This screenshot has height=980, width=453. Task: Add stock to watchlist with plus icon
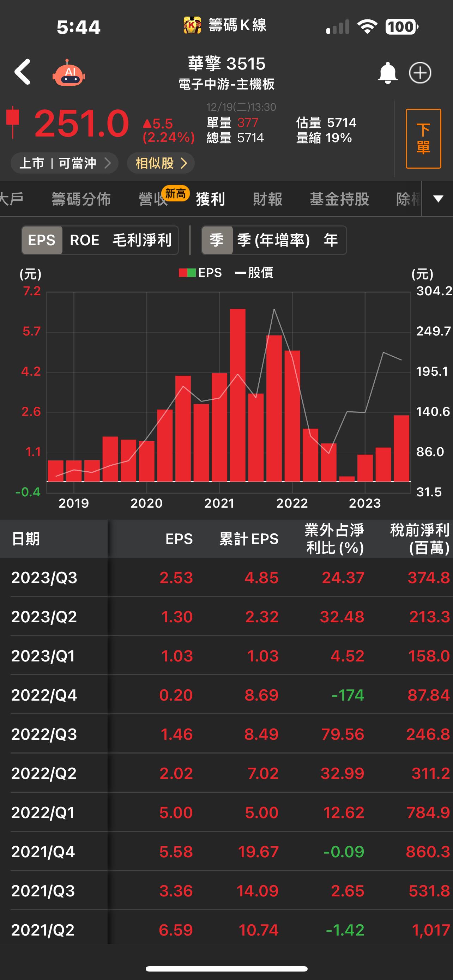tap(420, 72)
